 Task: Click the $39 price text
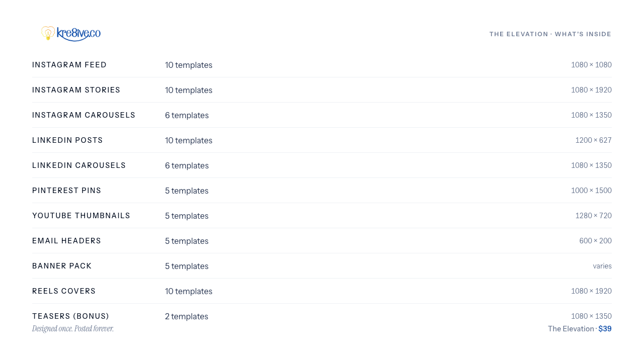pos(605,329)
